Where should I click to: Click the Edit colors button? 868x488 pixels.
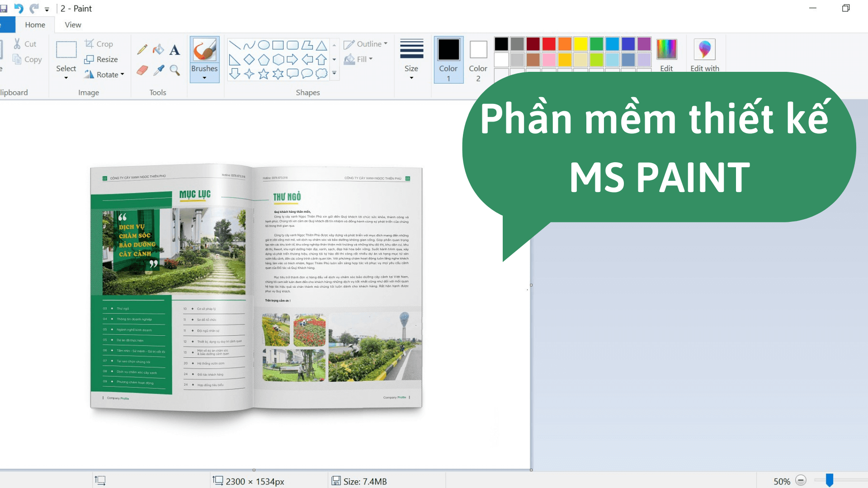tap(666, 55)
